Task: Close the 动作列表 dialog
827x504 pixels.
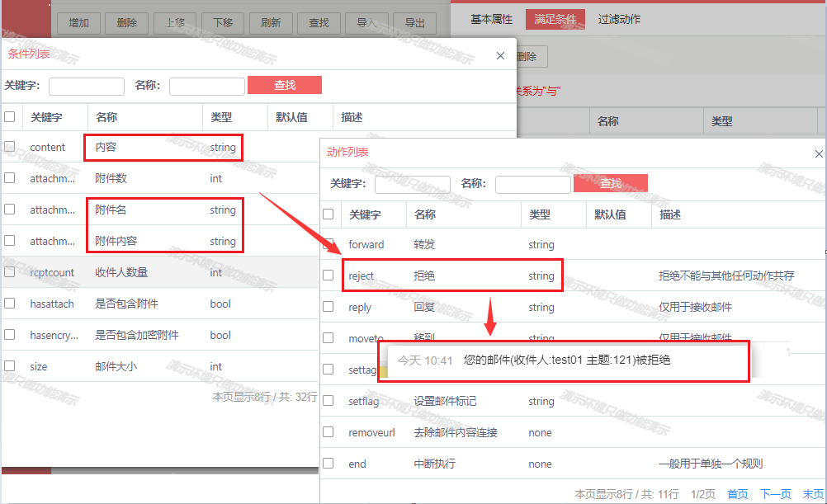Action: coord(818,154)
